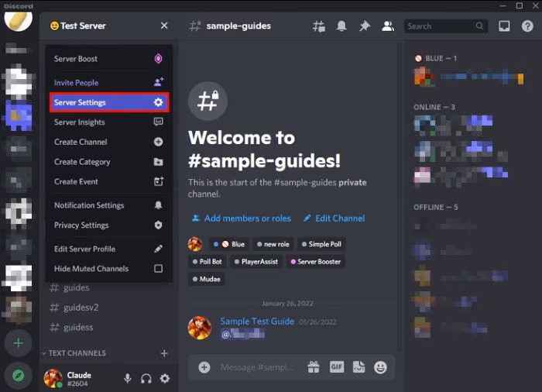Screen dimensions: 542x392
Task: Click the Server Settings gear icon
Action: click(158, 102)
